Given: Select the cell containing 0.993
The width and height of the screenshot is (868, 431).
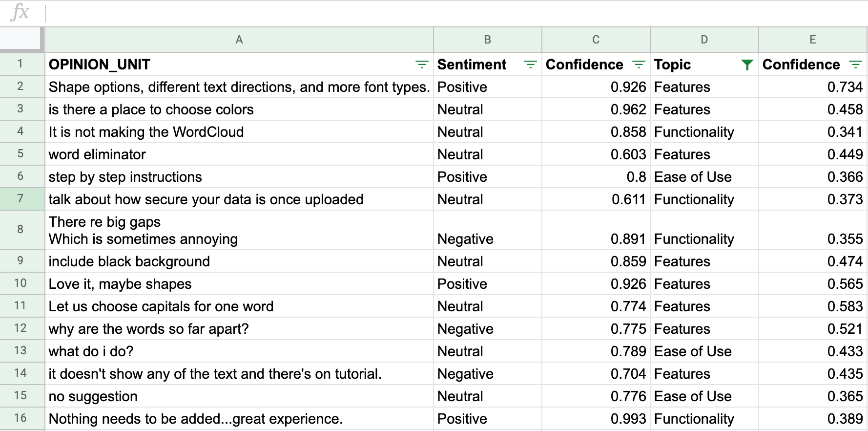Looking at the screenshot, I should (596, 419).
